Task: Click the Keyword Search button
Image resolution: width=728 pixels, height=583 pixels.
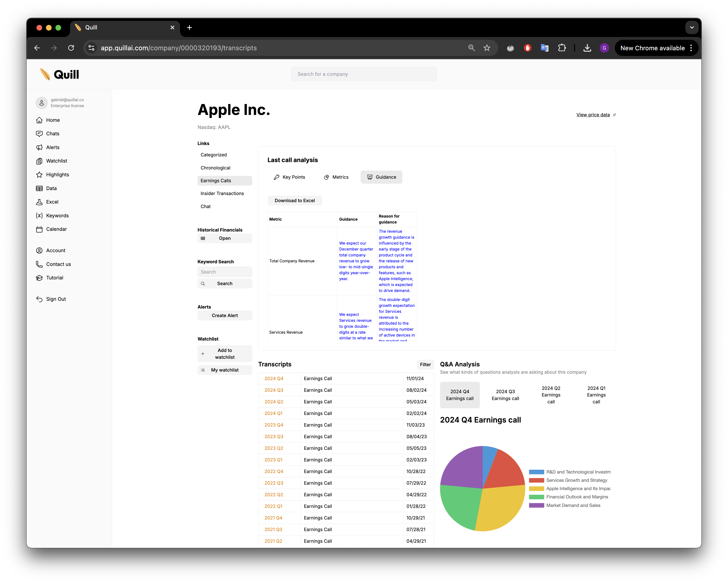Action: tap(225, 283)
